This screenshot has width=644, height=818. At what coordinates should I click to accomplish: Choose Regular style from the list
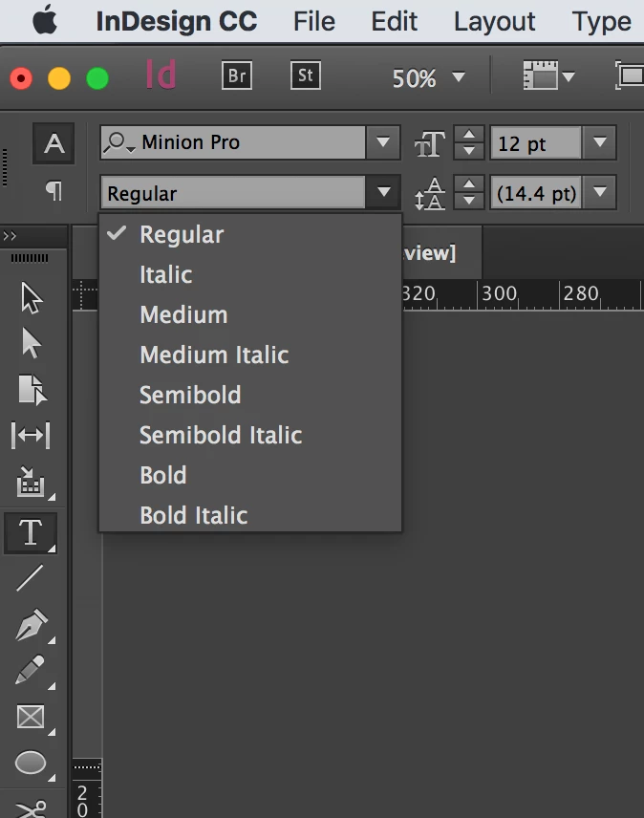[x=250, y=234]
